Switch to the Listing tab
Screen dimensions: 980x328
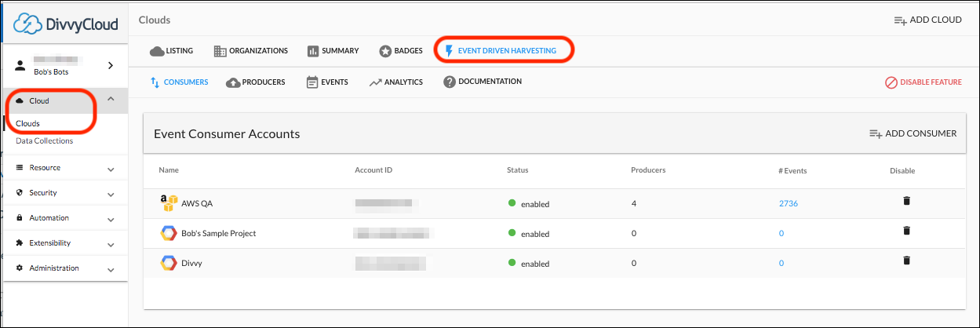click(x=172, y=51)
